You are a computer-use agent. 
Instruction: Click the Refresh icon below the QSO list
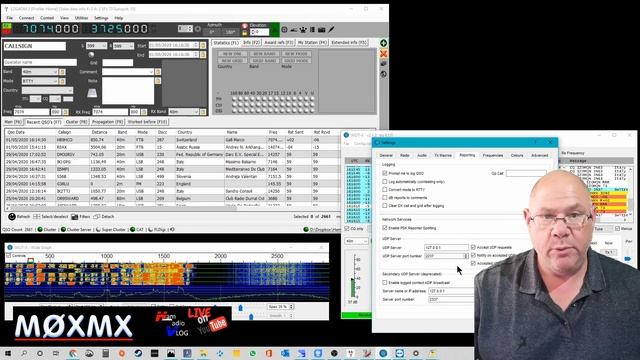tap(12, 217)
